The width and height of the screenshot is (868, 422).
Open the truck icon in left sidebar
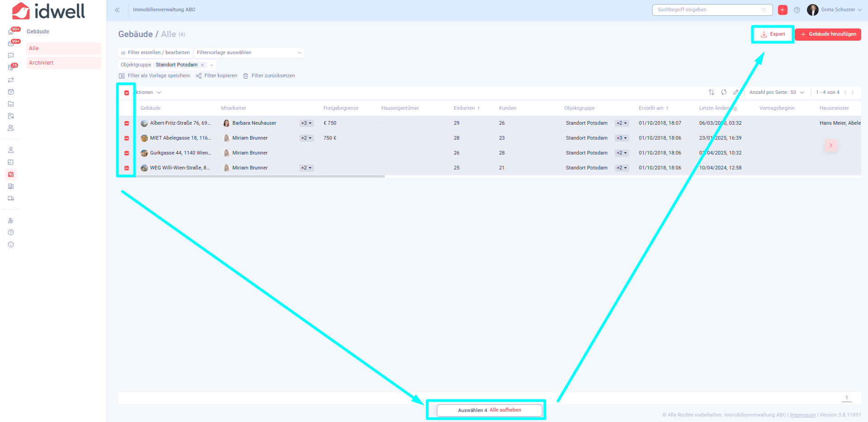(x=11, y=198)
